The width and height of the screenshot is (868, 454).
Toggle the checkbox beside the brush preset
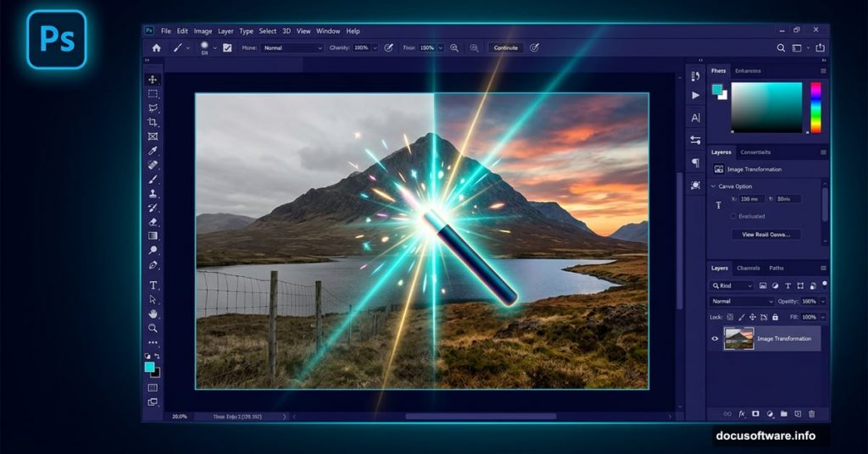(x=227, y=48)
